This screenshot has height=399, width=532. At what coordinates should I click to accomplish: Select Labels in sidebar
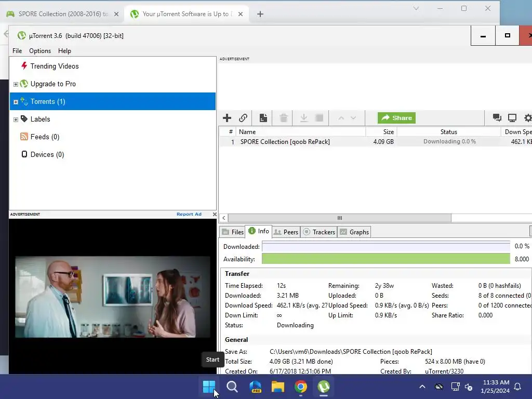(x=40, y=119)
